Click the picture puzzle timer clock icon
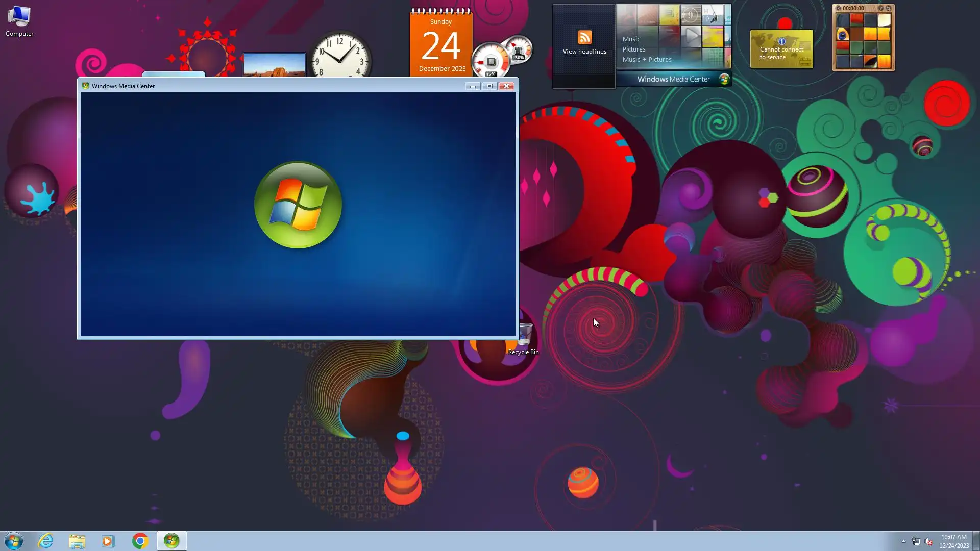Image resolution: width=980 pixels, height=551 pixels. (838, 8)
